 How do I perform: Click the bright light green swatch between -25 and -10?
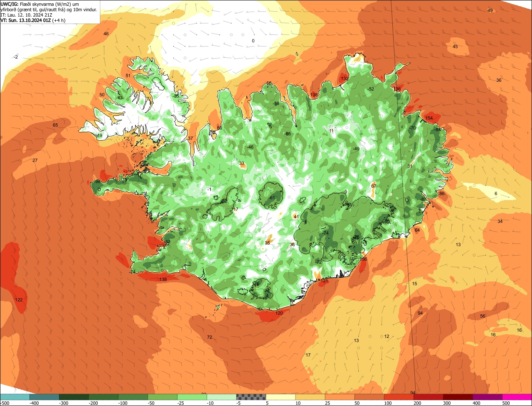(192, 397)
